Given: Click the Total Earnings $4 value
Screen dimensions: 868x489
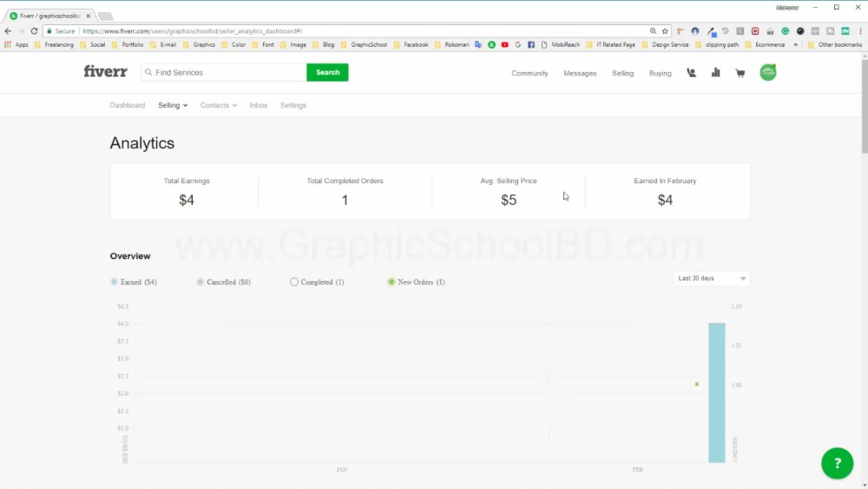Looking at the screenshot, I should coord(187,200).
